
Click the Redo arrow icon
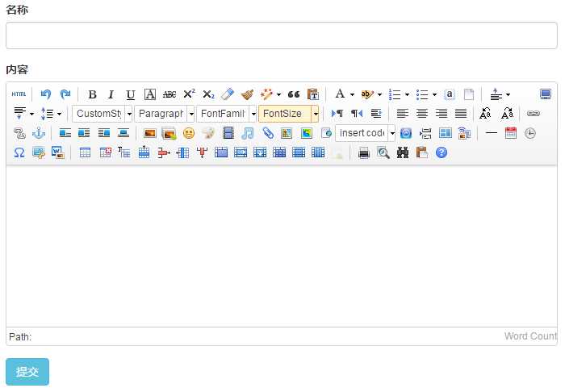pyautogui.click(x=65, y=94)
